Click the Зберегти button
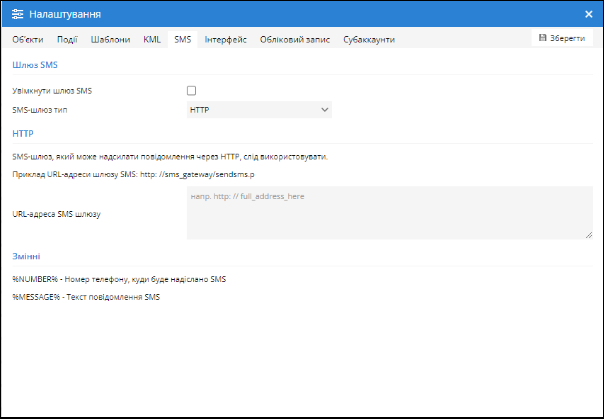 tap(562, 38)
